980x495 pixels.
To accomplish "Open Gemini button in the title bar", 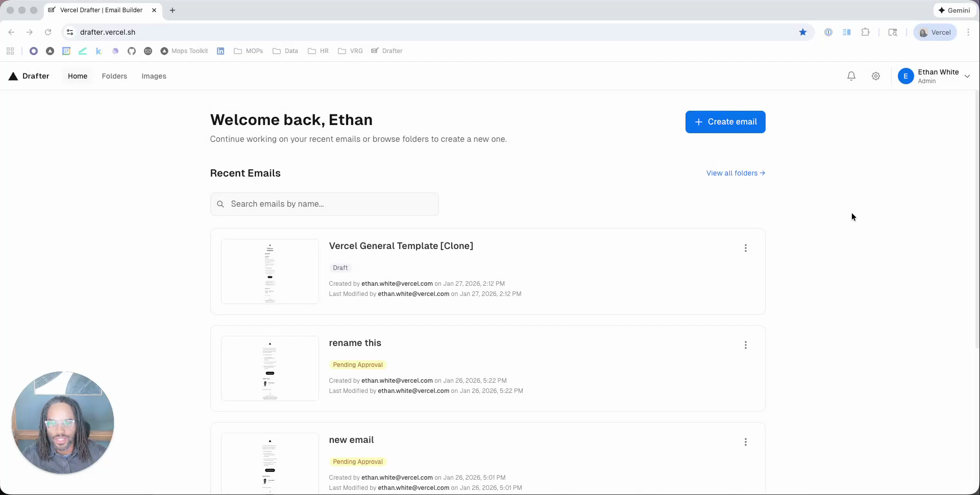I will [x=954, y=10].
